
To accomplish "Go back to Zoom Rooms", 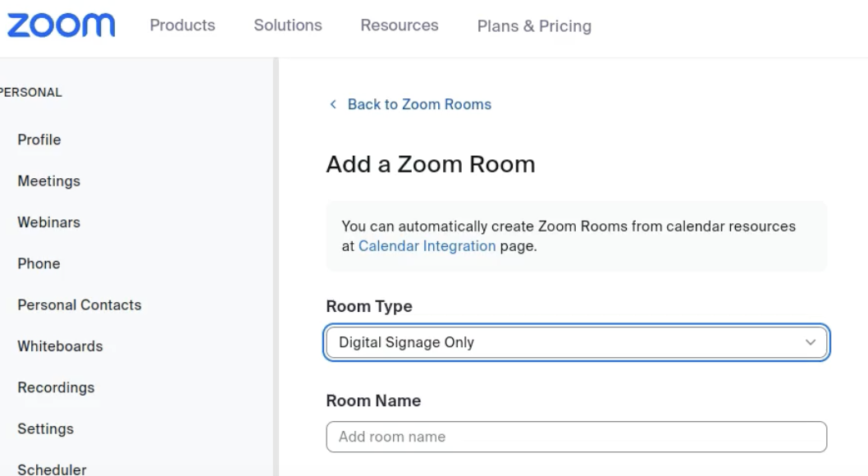I will pos(419,104).
